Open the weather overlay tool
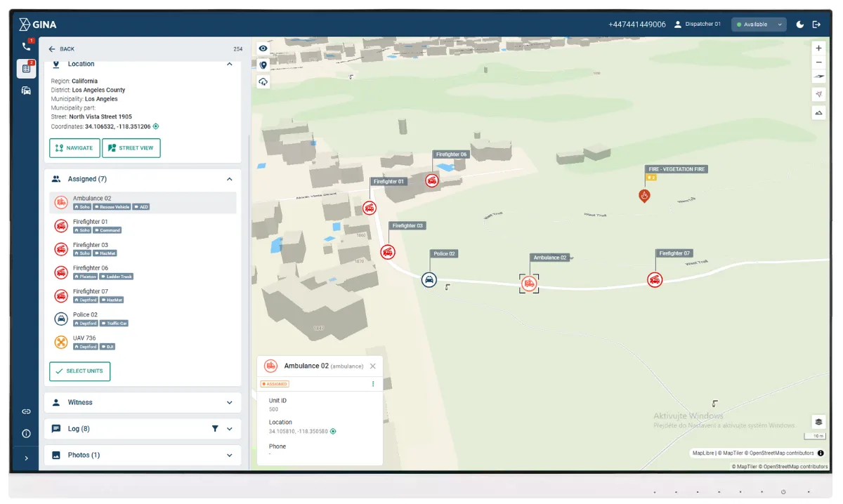Image resolution: width=843 pixels, height=504 pixels. [x=263, y=81]
